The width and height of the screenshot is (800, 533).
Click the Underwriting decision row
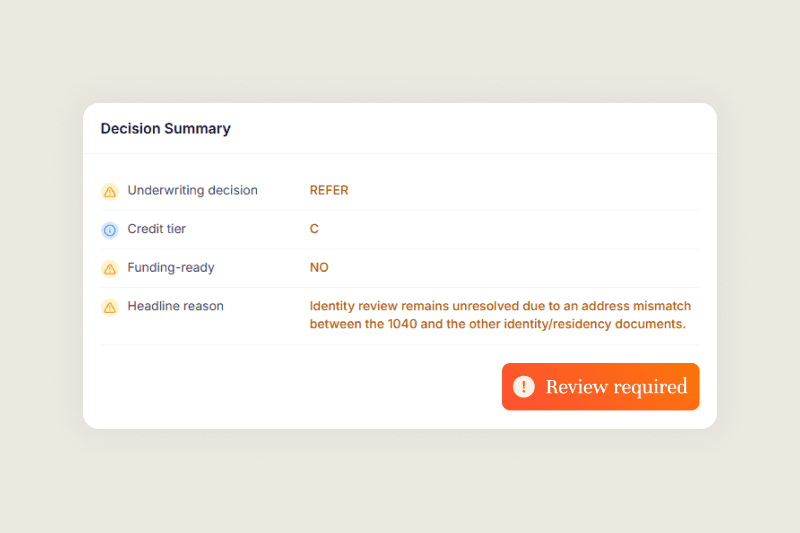[400, 191]
